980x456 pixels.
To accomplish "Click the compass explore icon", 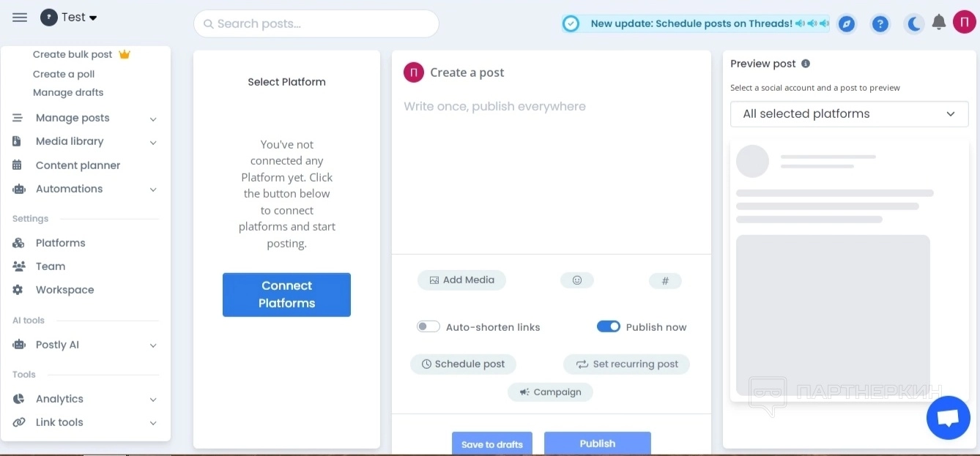I will coord(846,24).
